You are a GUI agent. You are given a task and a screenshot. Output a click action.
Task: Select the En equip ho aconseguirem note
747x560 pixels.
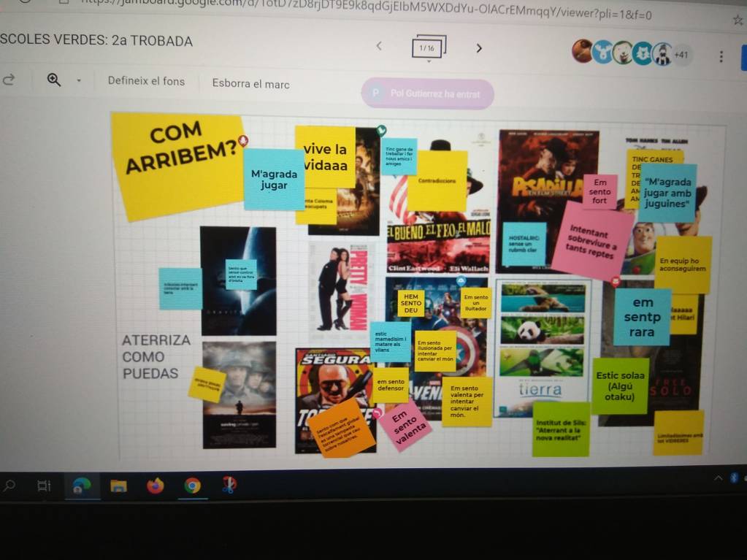point(683,265)
